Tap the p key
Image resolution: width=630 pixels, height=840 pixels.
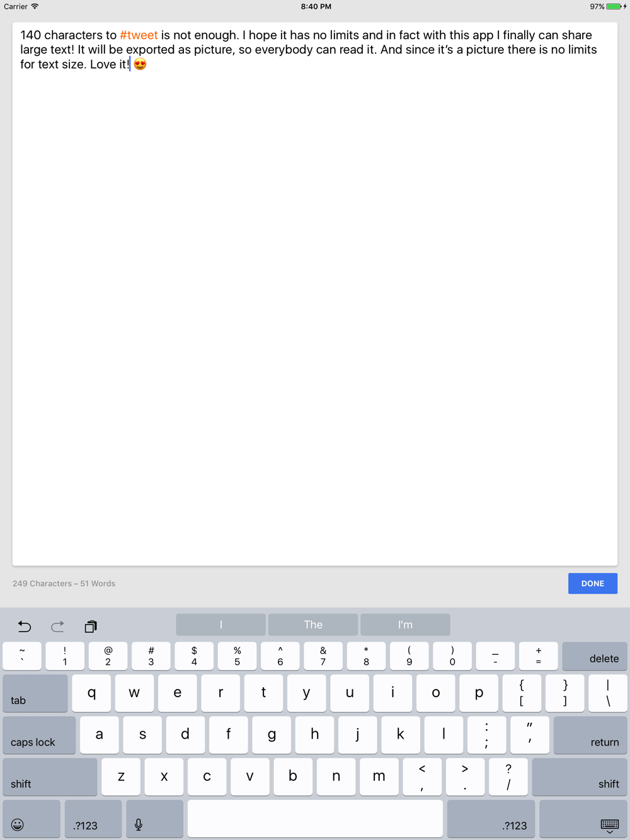tap(479, 693)
